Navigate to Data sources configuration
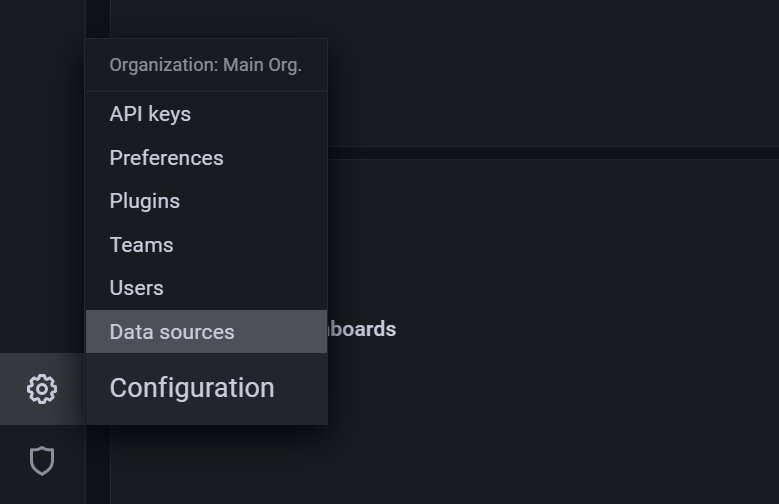Viewport: 779px width, 504px height. click(172, 332)
